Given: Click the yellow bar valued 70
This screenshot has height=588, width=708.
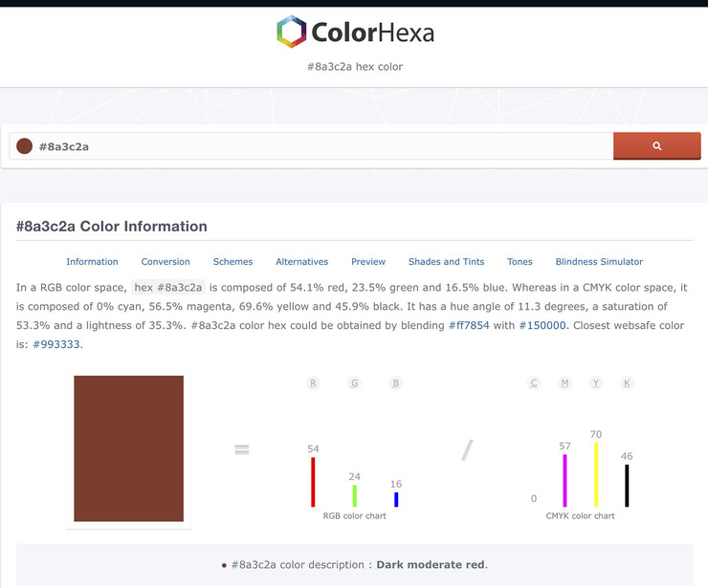Looking at the screenshot, I should pyautogui.click(x=596, y=475).
